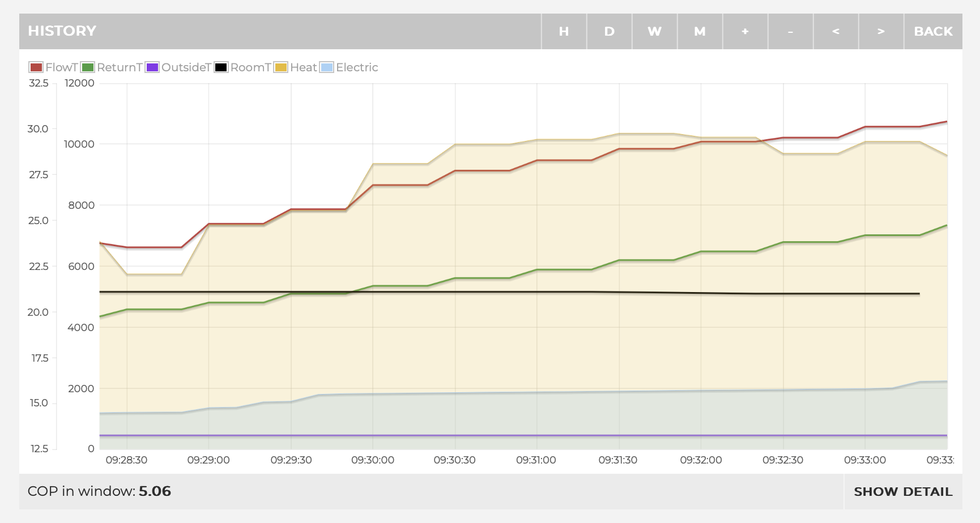Switch to the hour view (H)
Screen dimensions: 980x523
[x=564, y=32]
